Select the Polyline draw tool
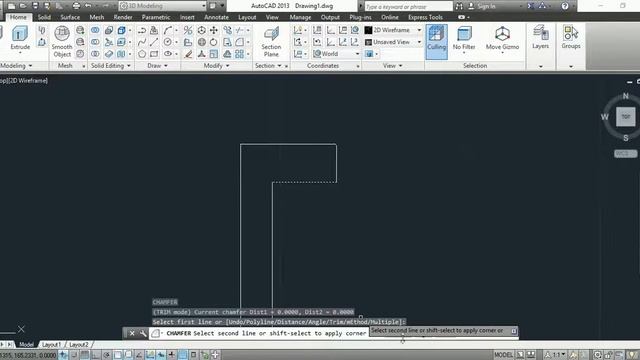 click(x=142, y=30)
